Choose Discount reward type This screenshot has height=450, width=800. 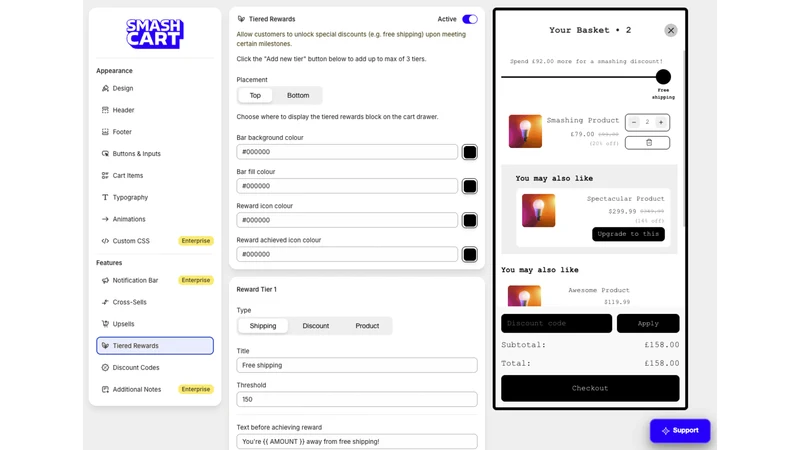tap(316, 326)
